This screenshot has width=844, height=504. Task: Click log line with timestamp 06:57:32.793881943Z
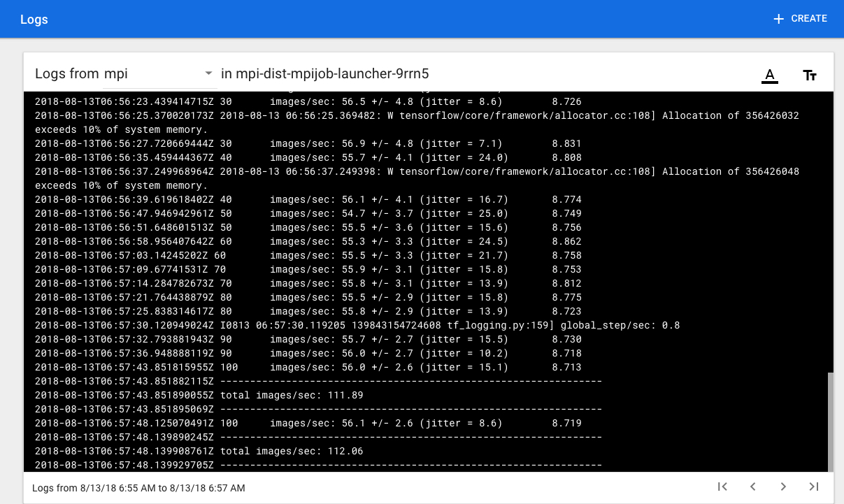point(308,339)
